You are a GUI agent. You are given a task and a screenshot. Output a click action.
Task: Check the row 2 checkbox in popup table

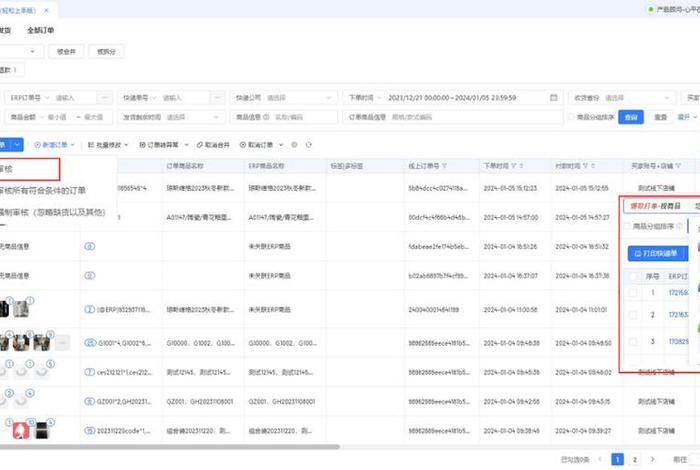point(633,315)
